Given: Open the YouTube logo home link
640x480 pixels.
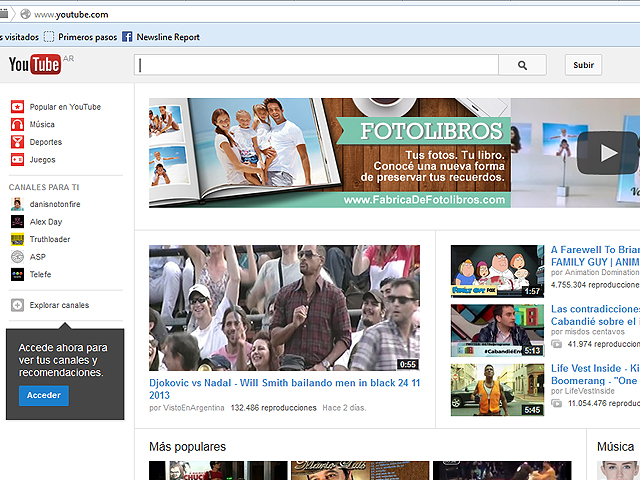Looking at the screenshot, I should tap(35, 64).
